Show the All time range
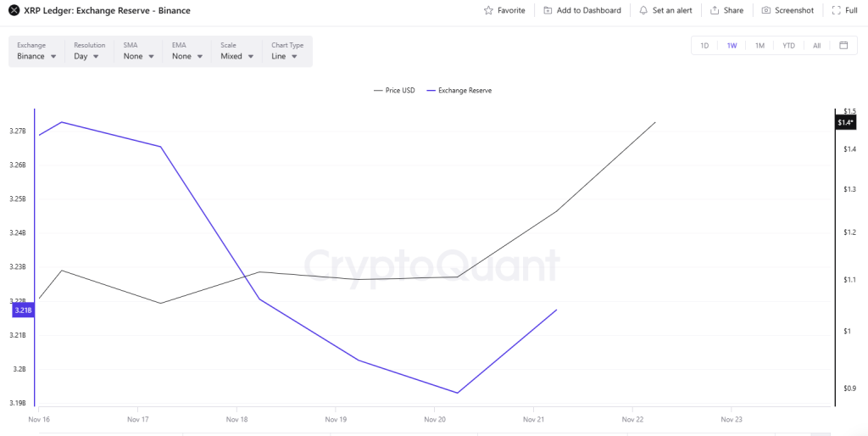 [816, 46]
